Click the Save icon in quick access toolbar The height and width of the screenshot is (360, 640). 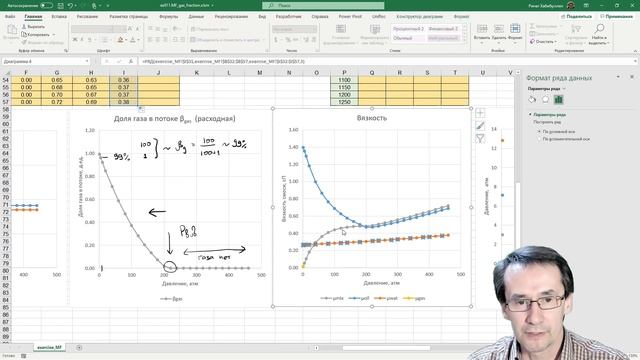pyautogui.click(x=60, y=5)
